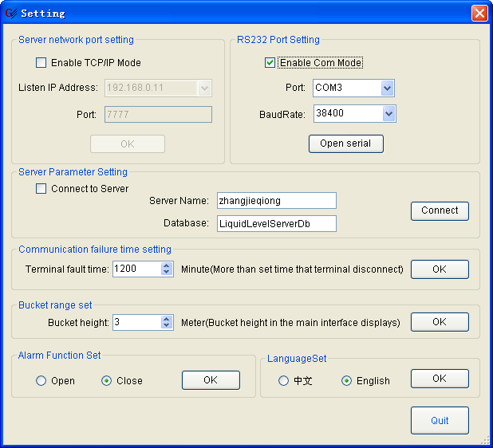Click the Quit button
Screen dimensions: 493x448
pos(440,421)
